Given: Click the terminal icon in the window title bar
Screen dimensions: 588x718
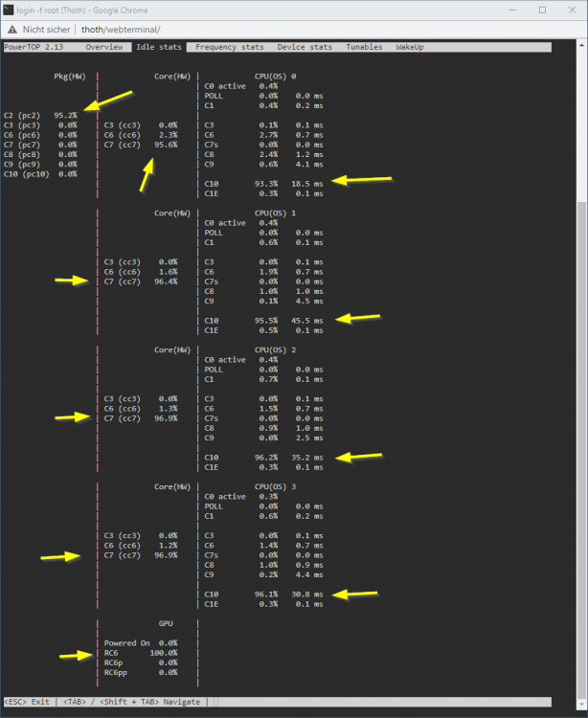Looking at the screenshot, I should [9, 10].
